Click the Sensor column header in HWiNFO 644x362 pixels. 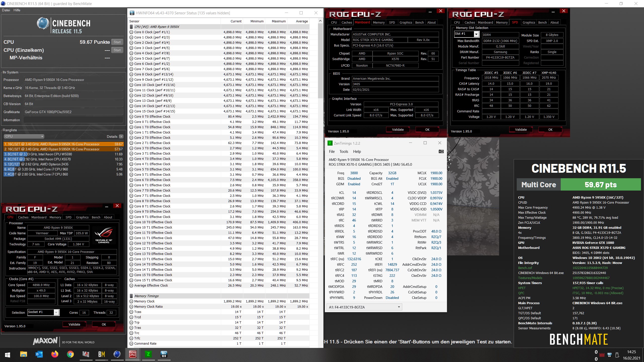[x=174, y=21]
